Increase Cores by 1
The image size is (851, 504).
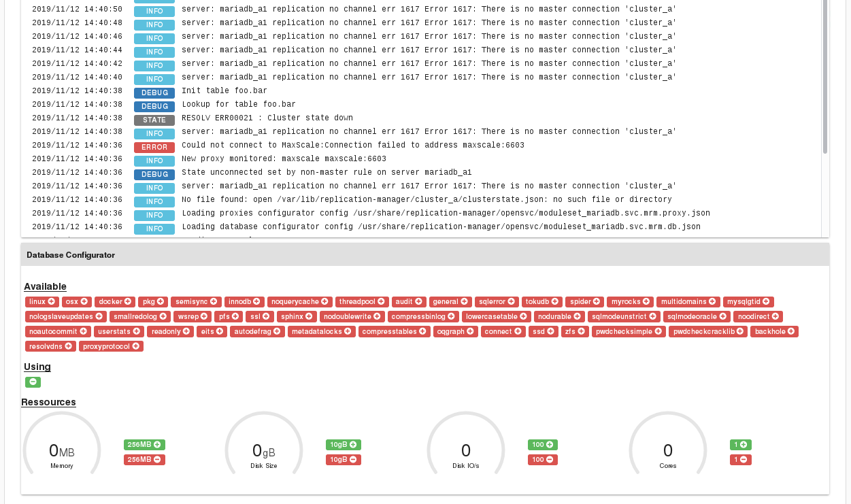coord(740,444)
